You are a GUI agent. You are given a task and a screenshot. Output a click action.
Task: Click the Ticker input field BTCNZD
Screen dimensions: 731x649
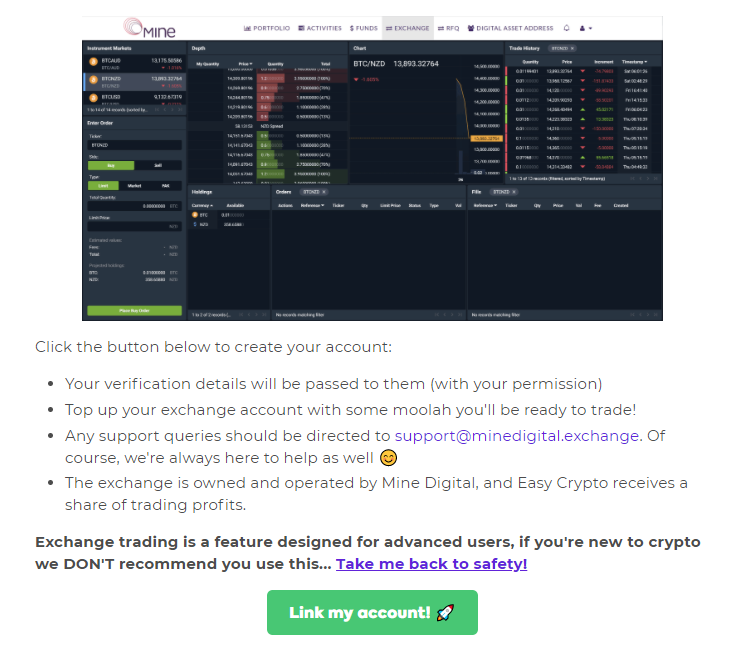134,145
